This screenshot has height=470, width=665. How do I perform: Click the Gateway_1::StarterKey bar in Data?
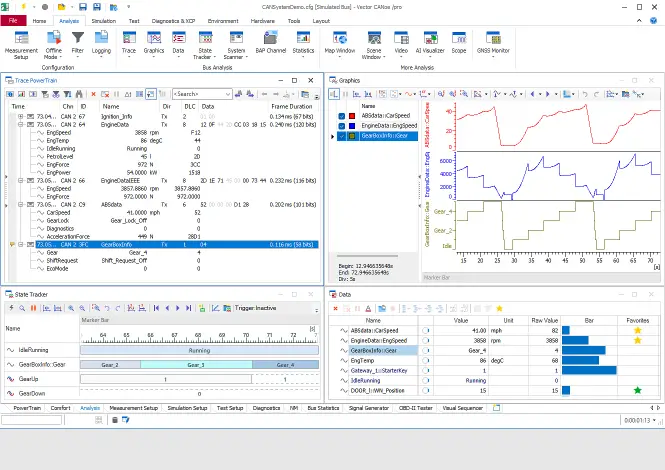tap(589, 370)
